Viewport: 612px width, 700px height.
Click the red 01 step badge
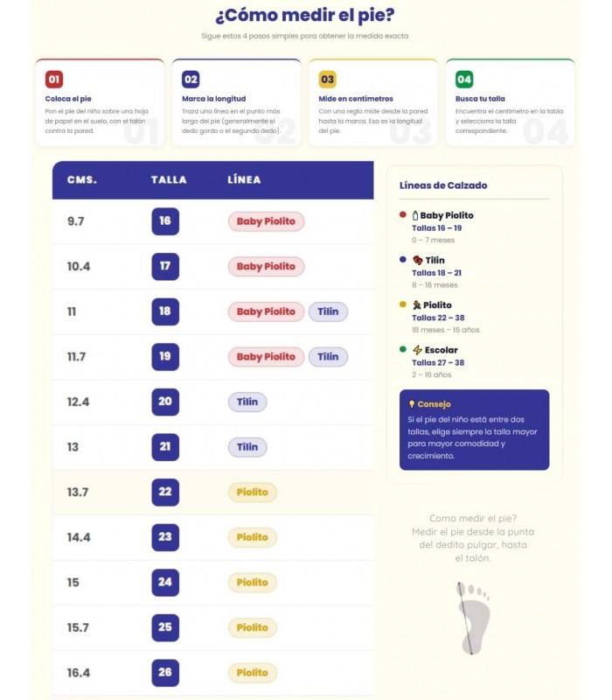tap(54, 80)
